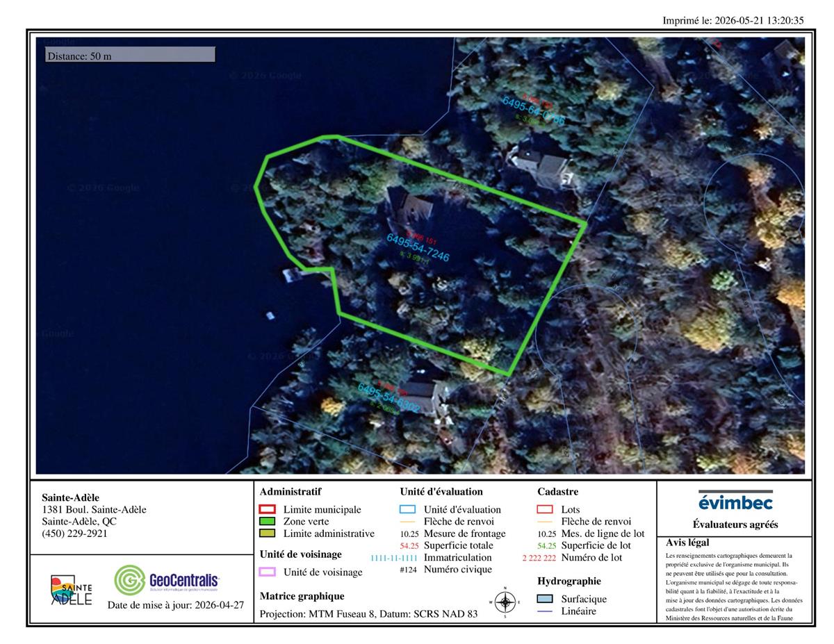Screen dimensions: 834x644
Task: Click the compass rose icon
Action: (x=505, y=602)
